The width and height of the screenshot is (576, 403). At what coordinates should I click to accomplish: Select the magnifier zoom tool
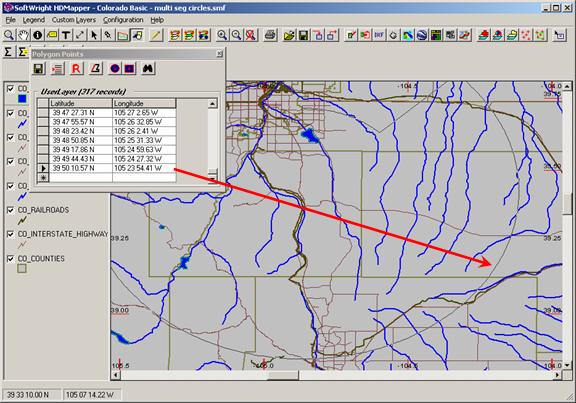pyautogui.click(x=9, y=35)
